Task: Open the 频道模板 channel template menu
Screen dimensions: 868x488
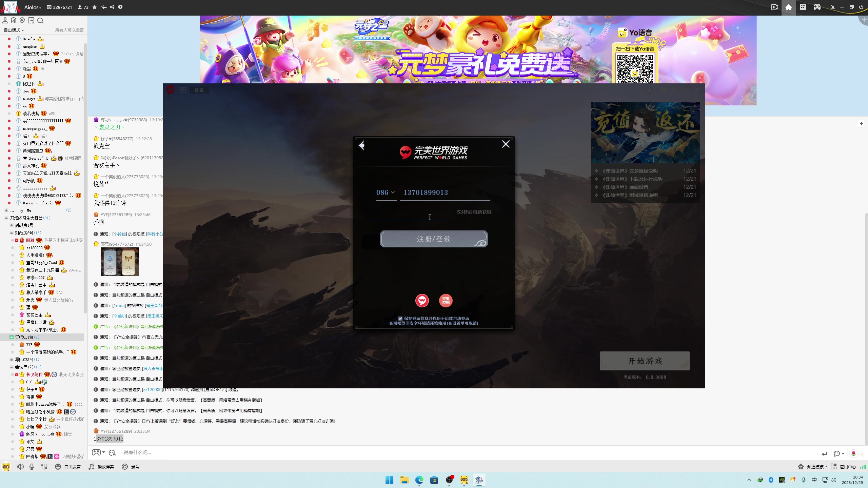Action: (813, 467)
